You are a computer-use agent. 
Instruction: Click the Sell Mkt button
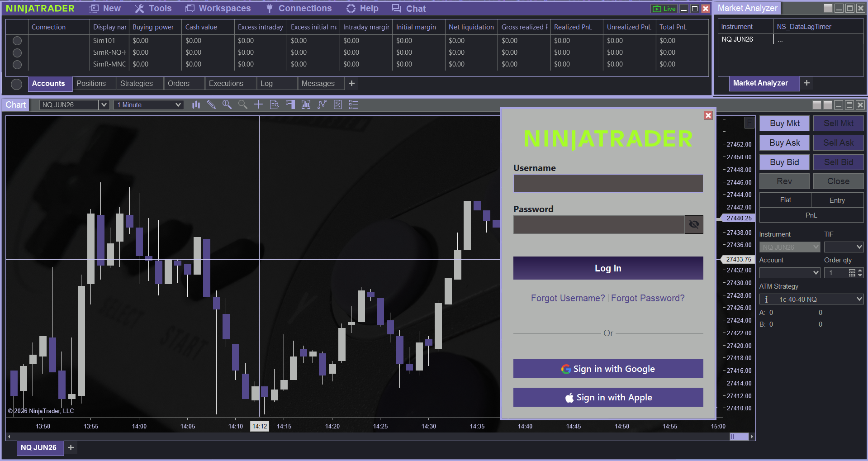click(x=838, y=124)
